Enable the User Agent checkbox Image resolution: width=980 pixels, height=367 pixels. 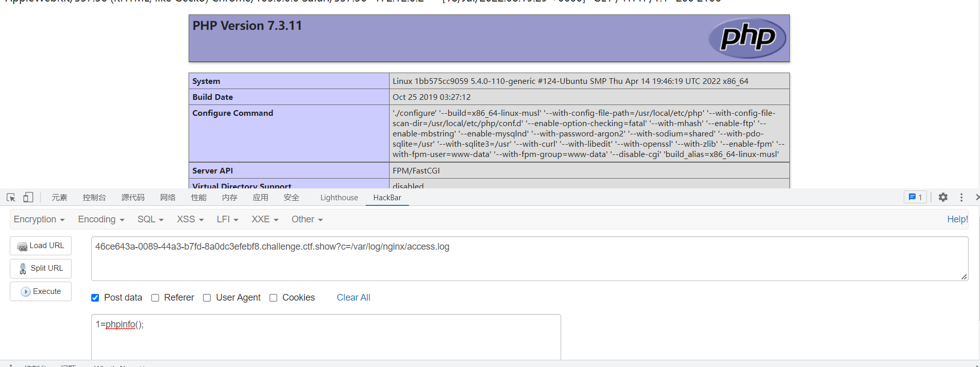coord(207,298)
